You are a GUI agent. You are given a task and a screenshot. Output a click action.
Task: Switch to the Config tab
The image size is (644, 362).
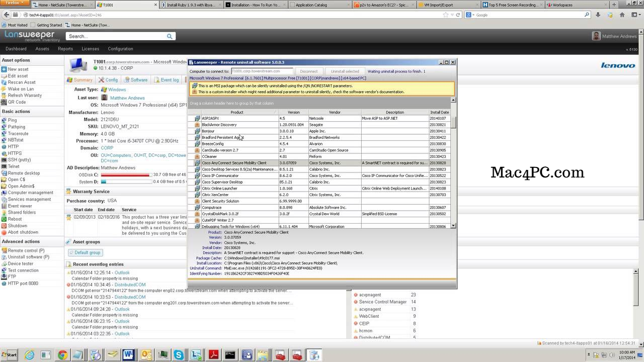pyautogui.click(x=108, y=80)
